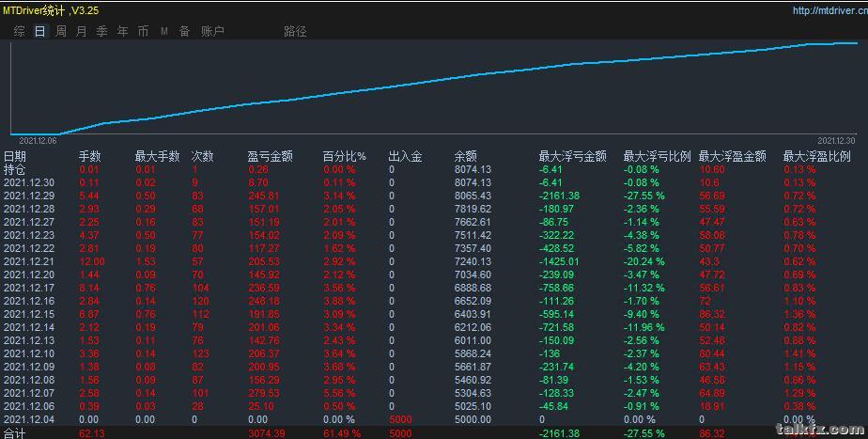This screenshot has width=868, height=439.
Task: Open the 币 currency tab
Action: (x=143, y=31)
